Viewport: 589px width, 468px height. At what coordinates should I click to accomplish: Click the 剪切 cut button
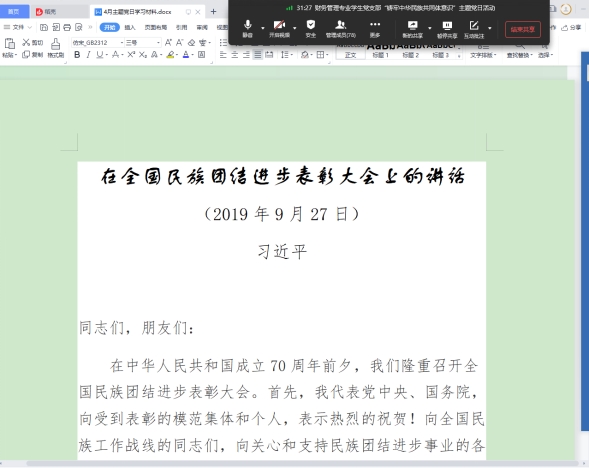pos(33,42)
